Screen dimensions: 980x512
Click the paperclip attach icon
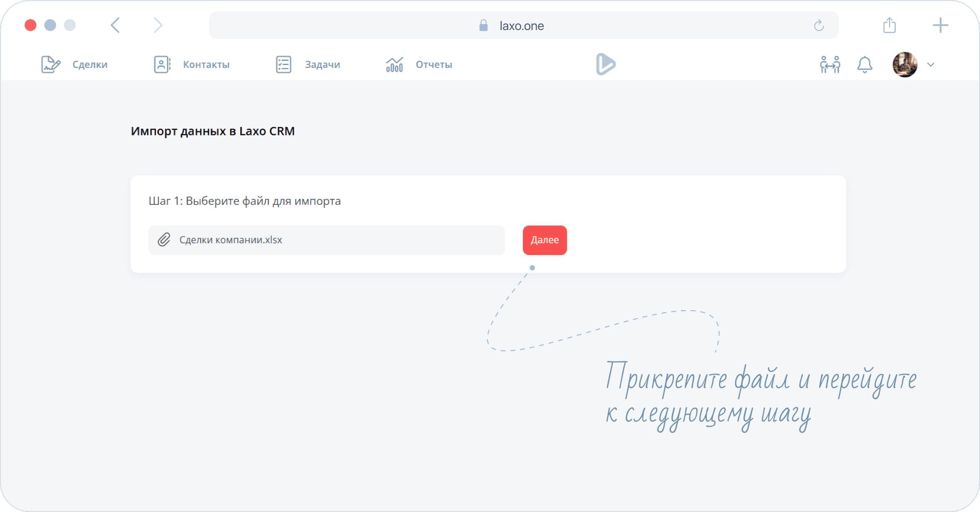coord(164,240)
